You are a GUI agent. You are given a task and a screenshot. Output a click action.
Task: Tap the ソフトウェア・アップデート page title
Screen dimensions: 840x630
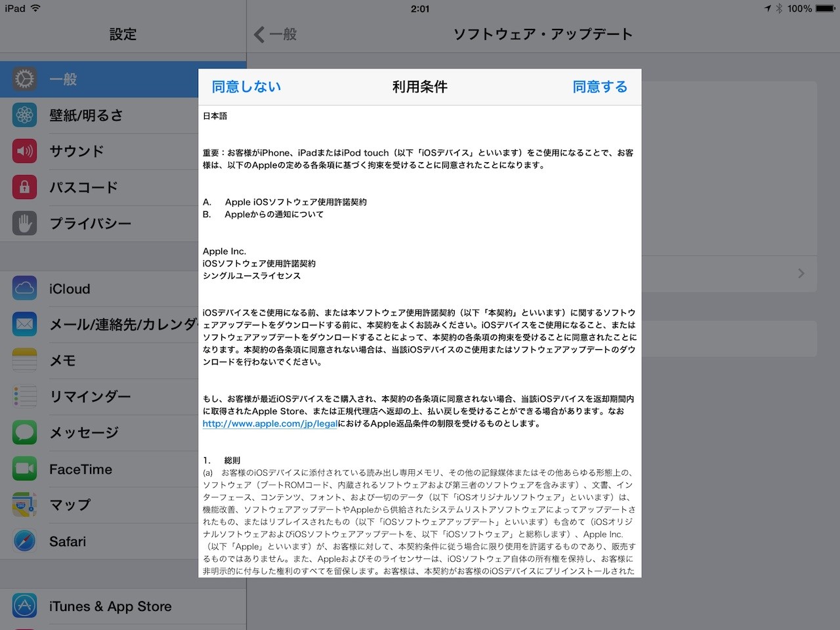(x=543, y=34)
